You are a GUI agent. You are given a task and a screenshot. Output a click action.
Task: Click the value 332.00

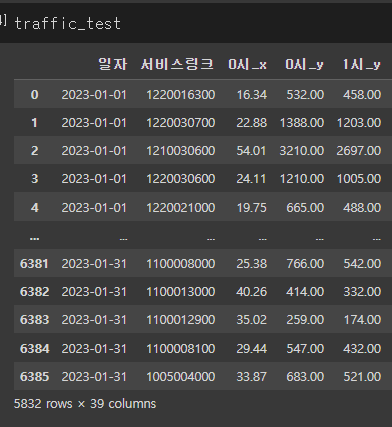pyautogui.click(x=362, y=292)
